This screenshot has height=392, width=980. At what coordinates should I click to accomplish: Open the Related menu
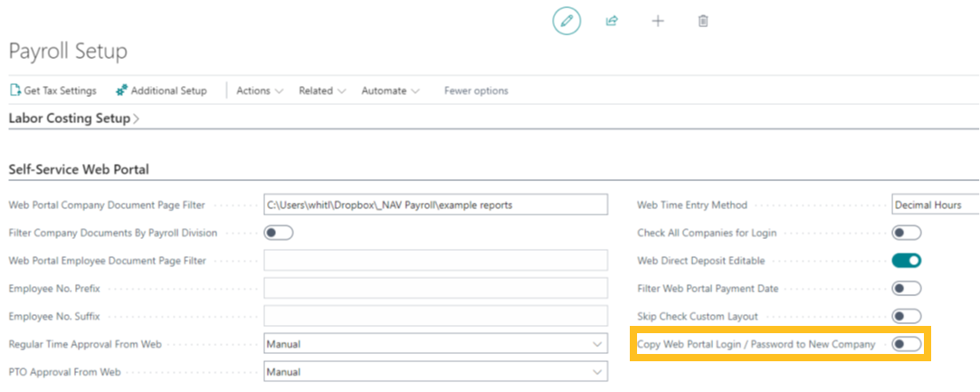[x=322, y=91]
